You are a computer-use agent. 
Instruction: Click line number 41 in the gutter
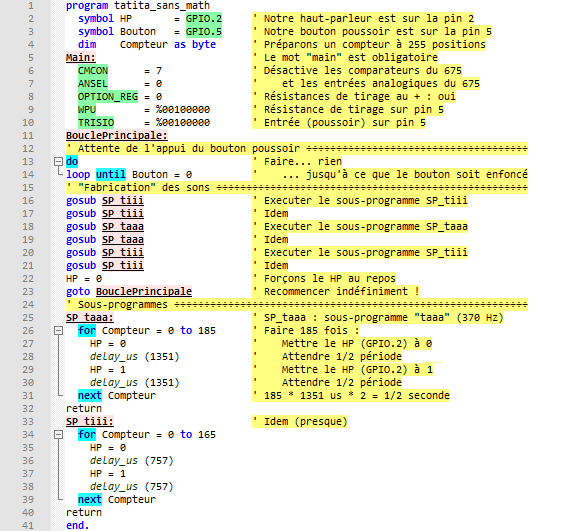coord(28,525)
